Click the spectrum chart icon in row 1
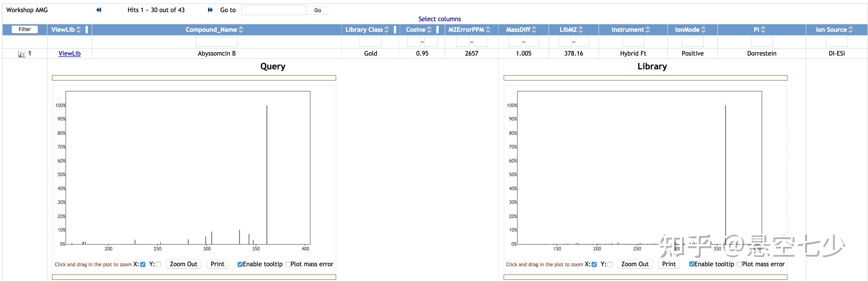Screen dimensions: 868x281 tap(22, 54)
